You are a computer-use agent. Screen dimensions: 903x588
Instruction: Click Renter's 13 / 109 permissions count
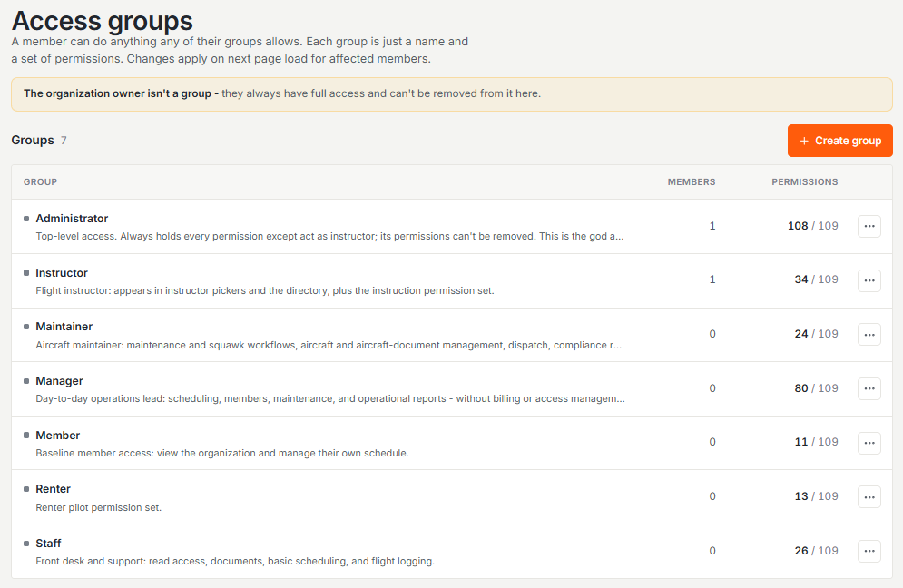(x=816, y=496)
